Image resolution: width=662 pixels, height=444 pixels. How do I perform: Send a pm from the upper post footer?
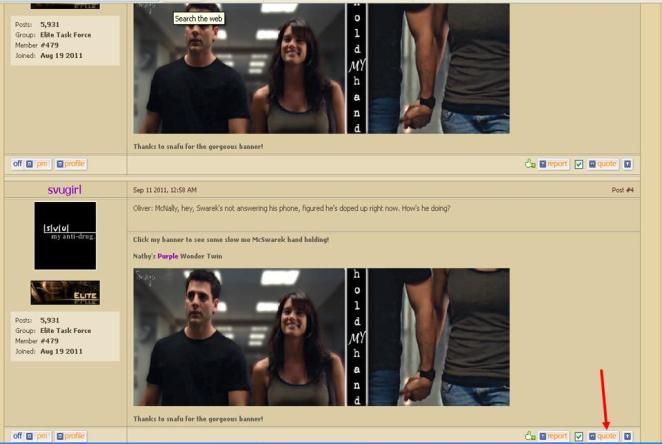click(x=38, y=164)
